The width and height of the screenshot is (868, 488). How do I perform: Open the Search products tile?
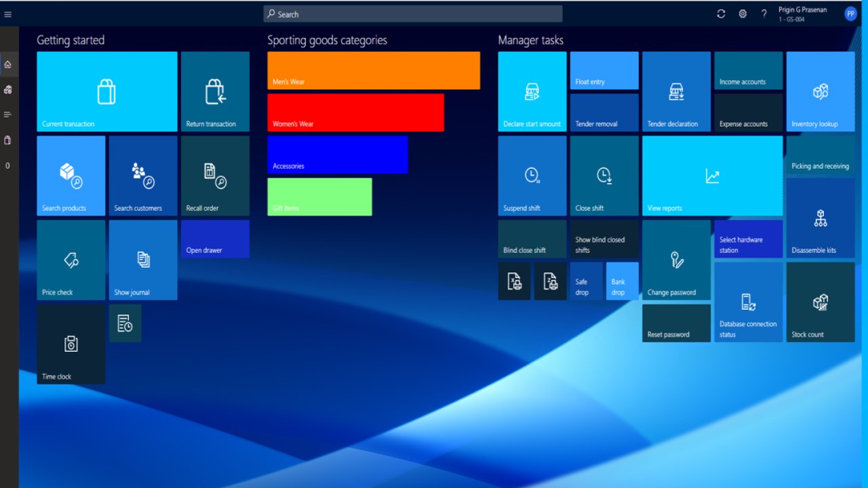(x=71, y=176)
